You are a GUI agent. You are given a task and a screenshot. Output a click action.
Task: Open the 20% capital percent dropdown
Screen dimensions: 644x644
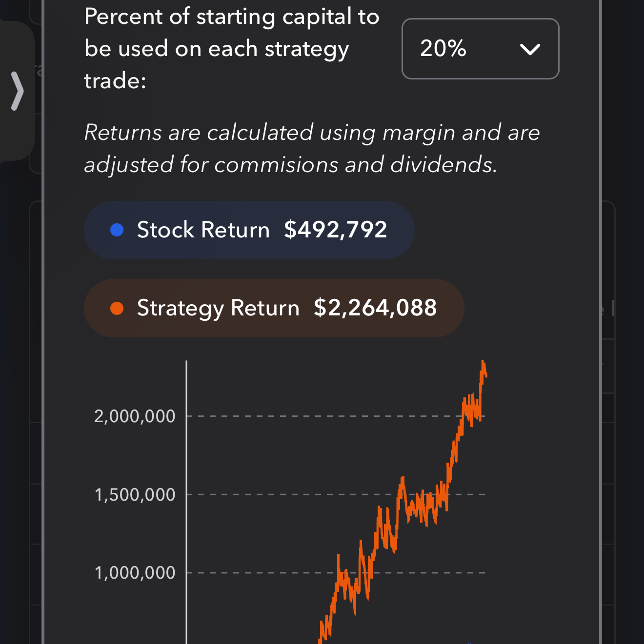coord(480,49)
